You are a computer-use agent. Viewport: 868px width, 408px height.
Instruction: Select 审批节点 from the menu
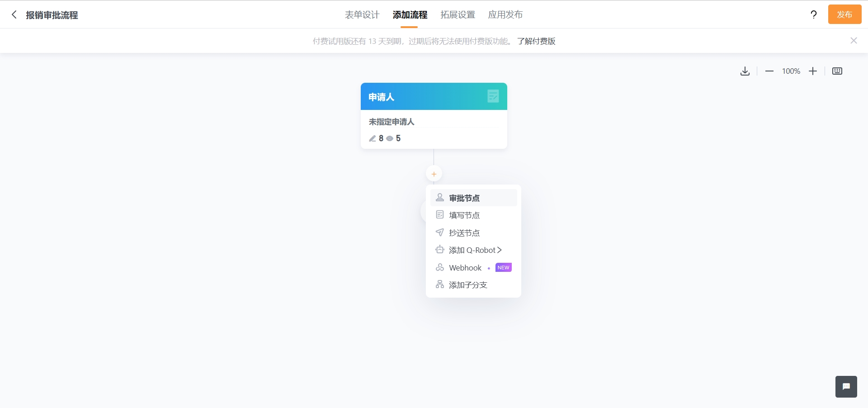coord(473,198)
